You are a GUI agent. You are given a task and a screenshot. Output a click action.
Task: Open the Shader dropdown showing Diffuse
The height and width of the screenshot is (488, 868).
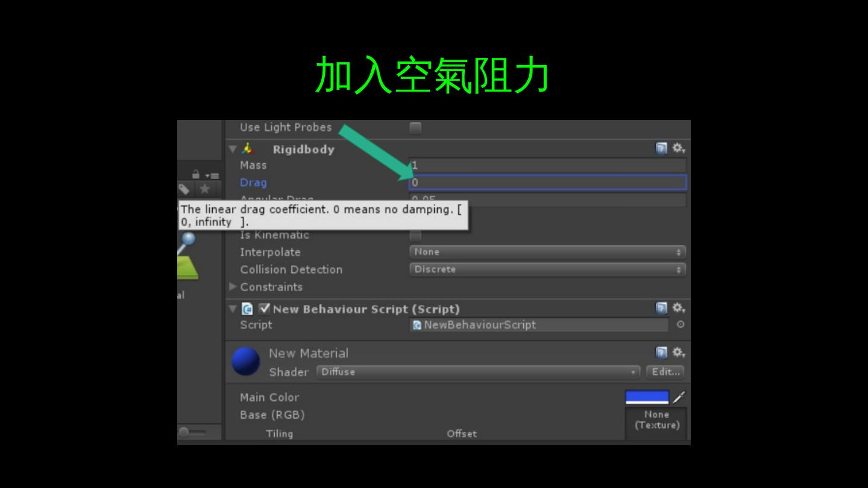[478, 372]
